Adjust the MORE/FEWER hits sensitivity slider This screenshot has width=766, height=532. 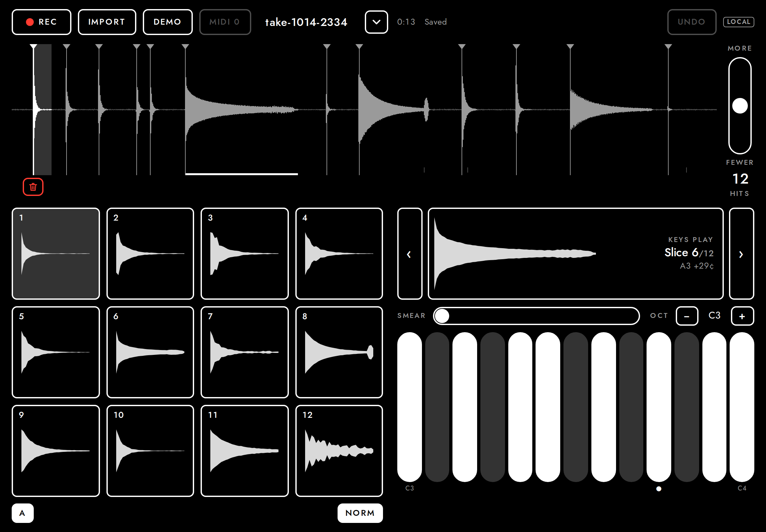point(740,106)
